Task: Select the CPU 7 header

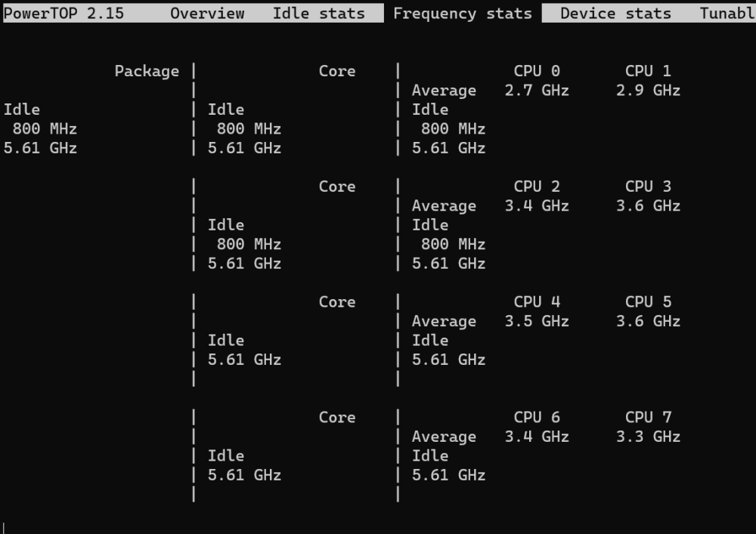Action: [648, 418]
